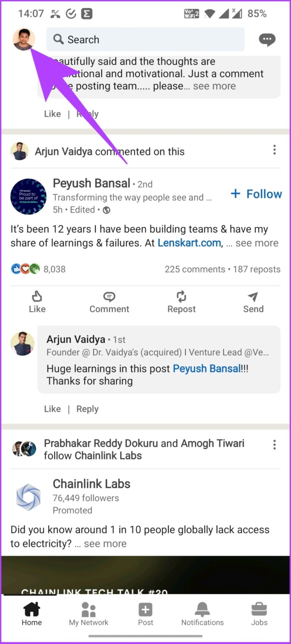Image resolution: width=291 pixels, height=644 pixels.
Task: Open three-dot menu on Chainlink Labs post
Action: click(x=274, y=445)
